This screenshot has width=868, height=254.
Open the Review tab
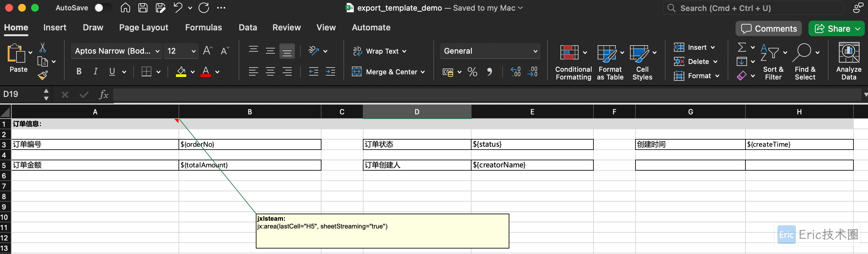tap(287, 27)
